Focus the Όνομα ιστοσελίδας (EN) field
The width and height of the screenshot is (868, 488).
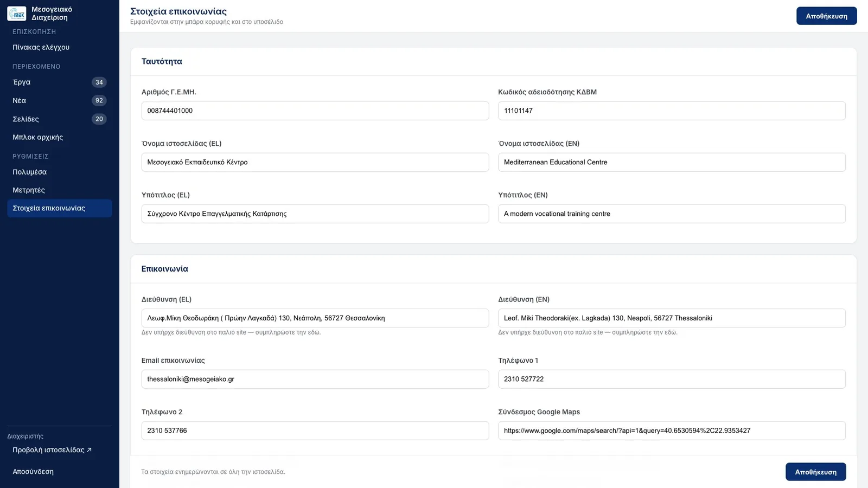point(672,162)
